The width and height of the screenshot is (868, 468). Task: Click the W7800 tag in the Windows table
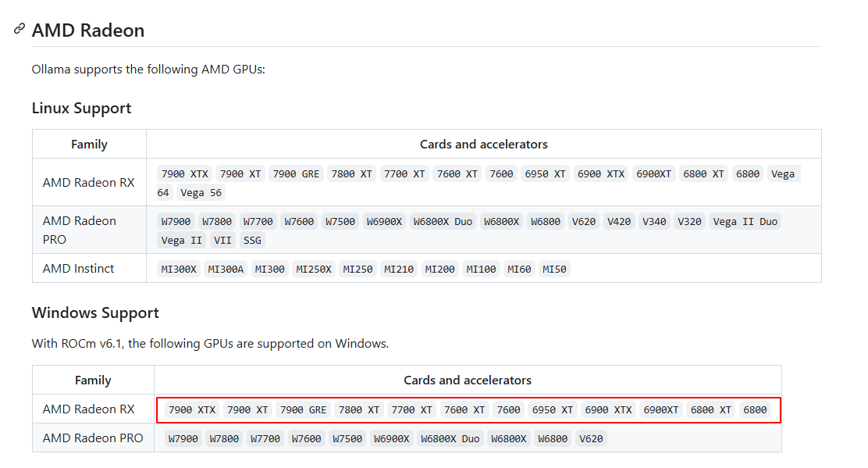coord(224,438)
